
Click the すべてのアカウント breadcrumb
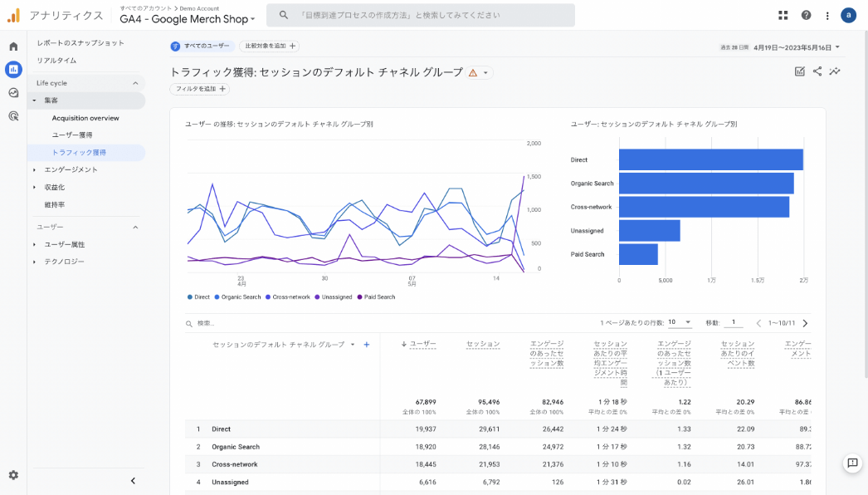pos(145,8)
